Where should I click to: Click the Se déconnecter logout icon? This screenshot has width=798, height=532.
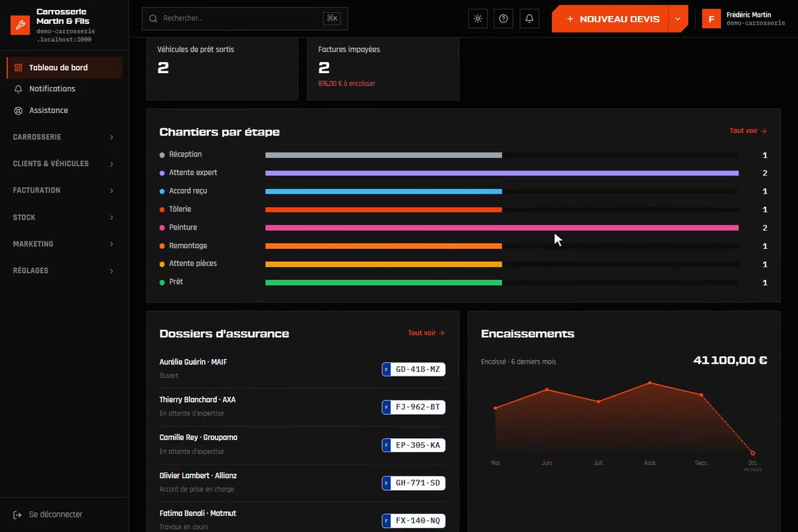point(18,515)
